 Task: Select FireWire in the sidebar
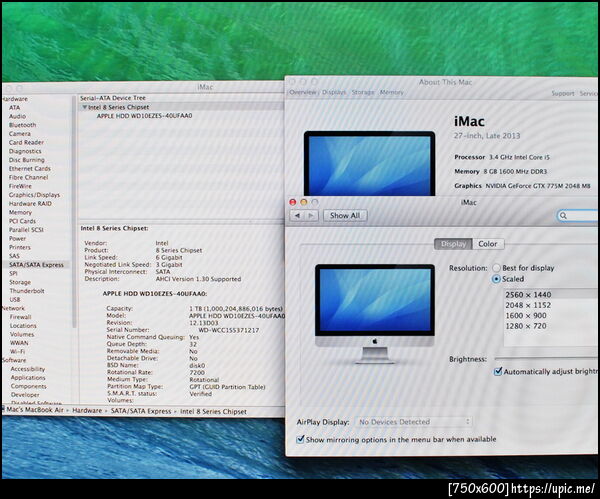(x=20, y=186)
